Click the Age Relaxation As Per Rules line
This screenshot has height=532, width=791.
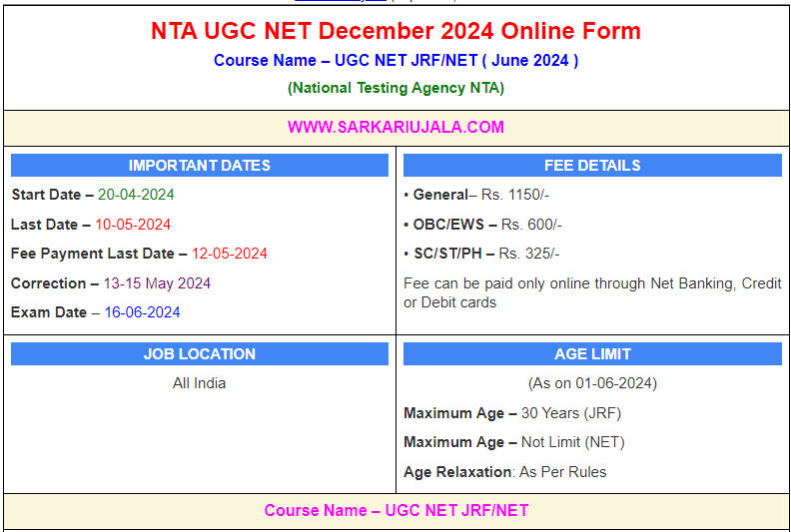pos(504,472)
